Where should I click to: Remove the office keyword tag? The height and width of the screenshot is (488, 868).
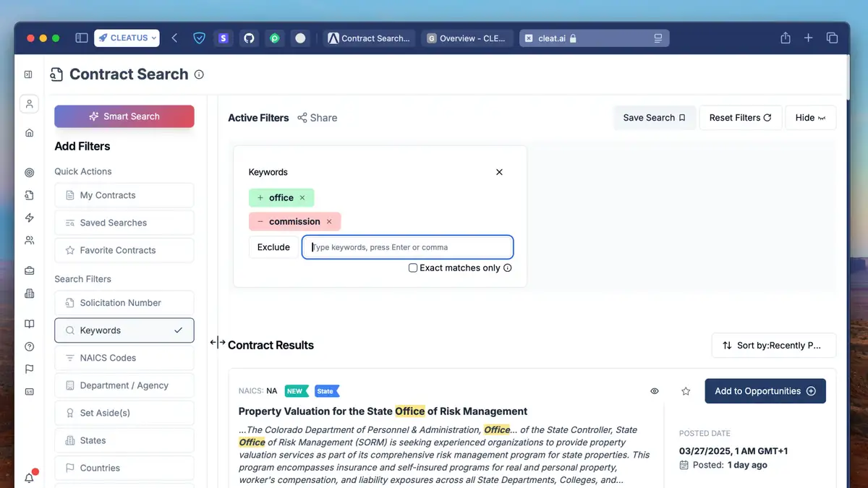(302, 198)
